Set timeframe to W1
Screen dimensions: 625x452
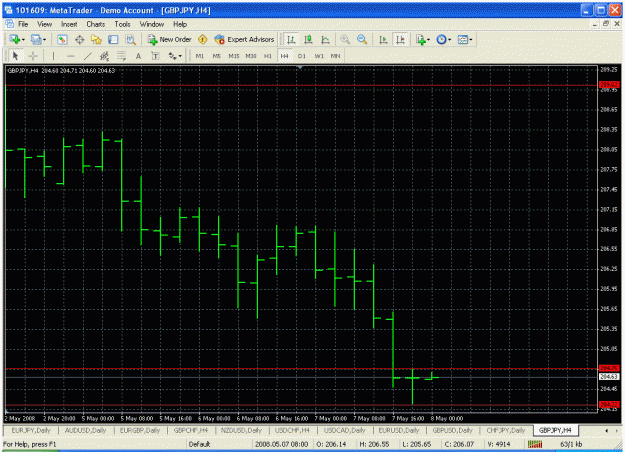(x=319, y=56)
